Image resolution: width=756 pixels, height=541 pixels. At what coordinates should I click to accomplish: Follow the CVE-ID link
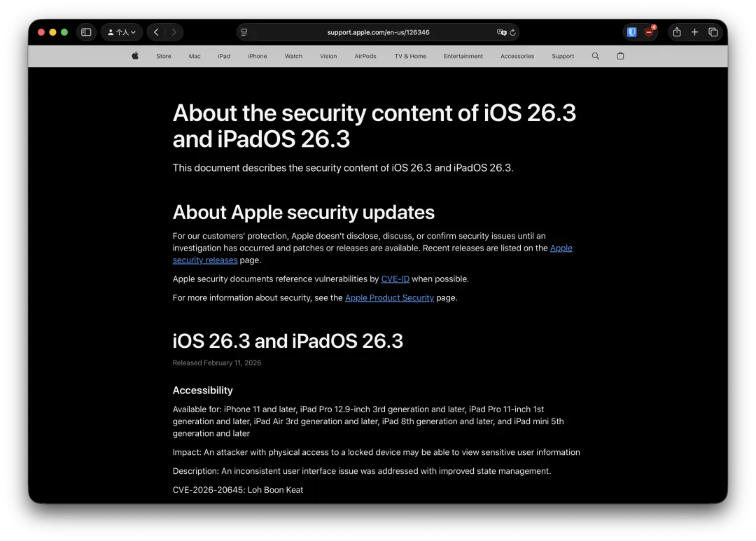tap(395, 279)
